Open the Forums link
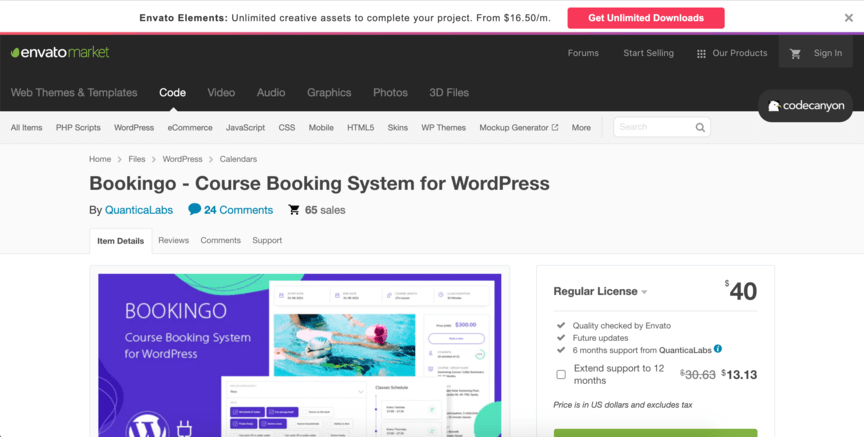The width and height of the screenshot is (864, 437). point(583,53)
